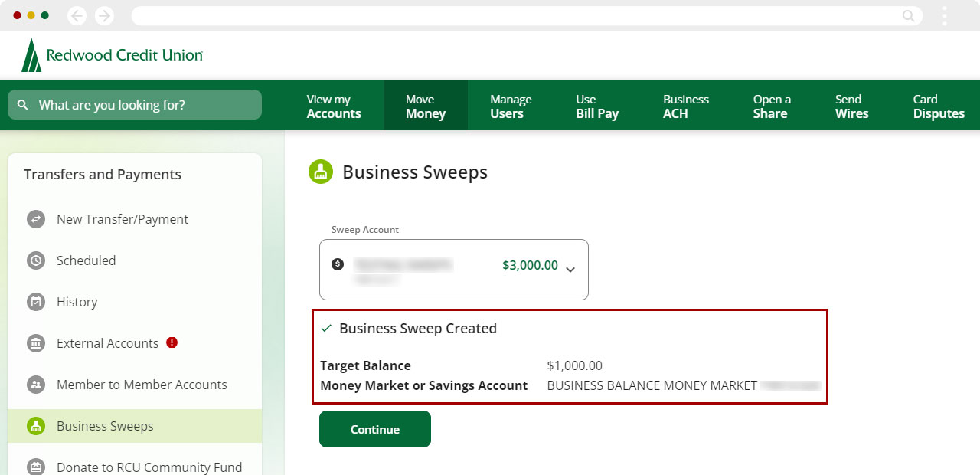
Task: Click the External Accounts bank icon
Action: tap(36, 343)
